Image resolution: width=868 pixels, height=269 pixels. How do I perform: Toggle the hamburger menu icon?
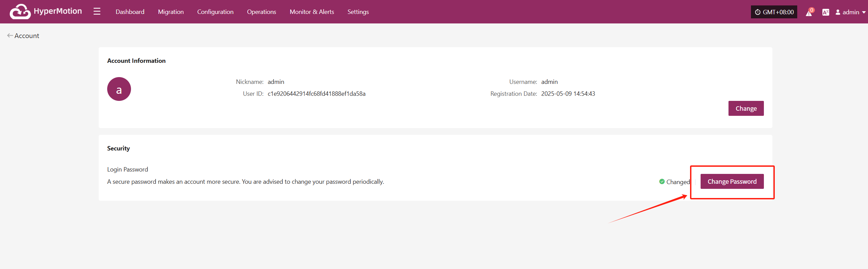[97, 12]
